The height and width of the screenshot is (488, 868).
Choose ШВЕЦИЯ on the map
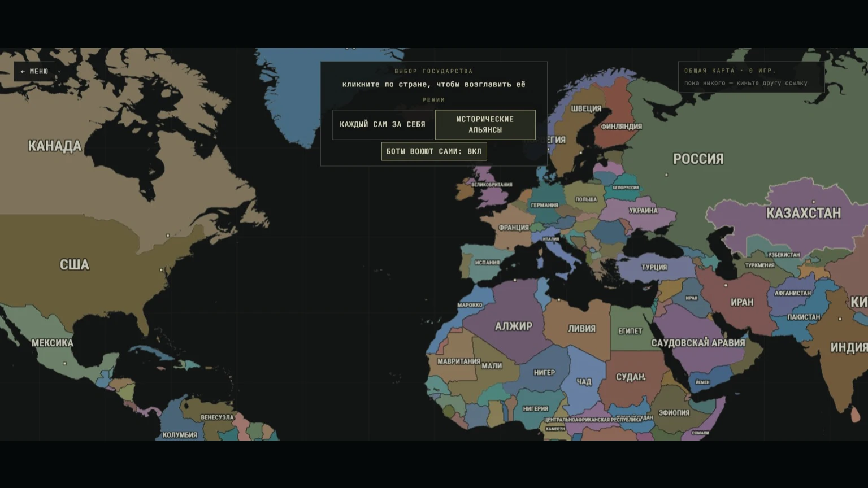coord(586,109)
